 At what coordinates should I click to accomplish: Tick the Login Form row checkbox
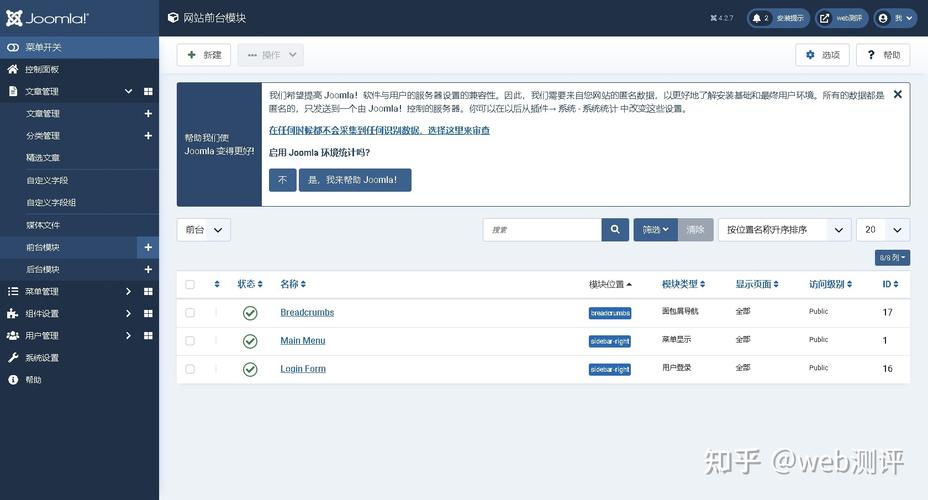coord(190,369)
